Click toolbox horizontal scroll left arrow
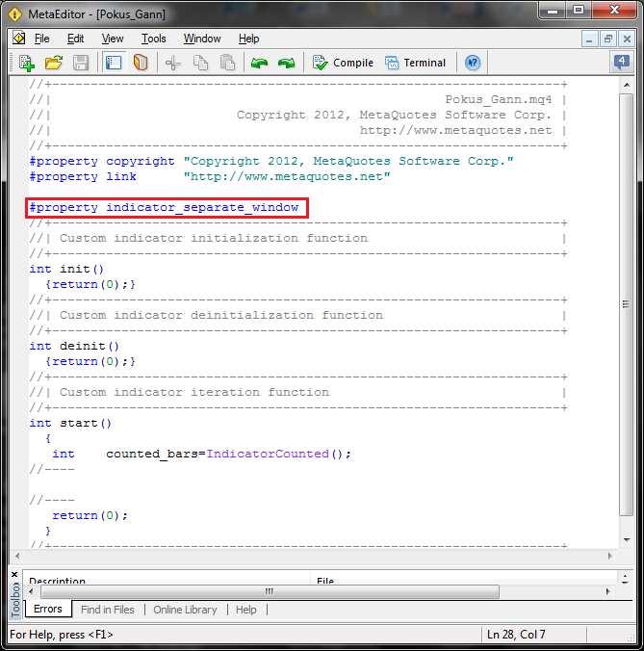This screenshot has width=644, height=651. click(x=32, y=590)
